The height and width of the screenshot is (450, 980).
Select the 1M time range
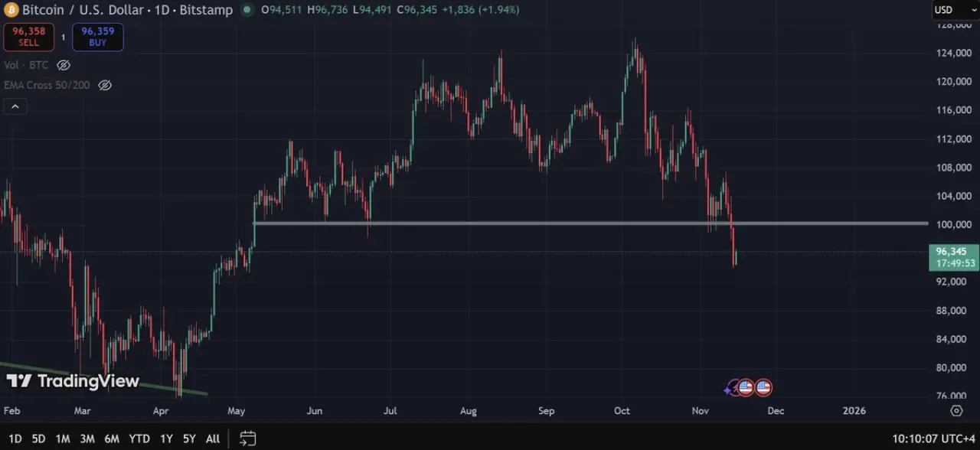63,439
